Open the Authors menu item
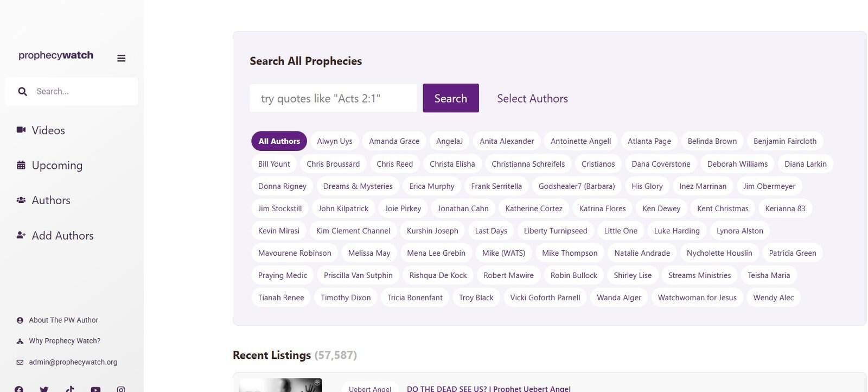This screenshot has height=392, width=868. pos(51,200)
